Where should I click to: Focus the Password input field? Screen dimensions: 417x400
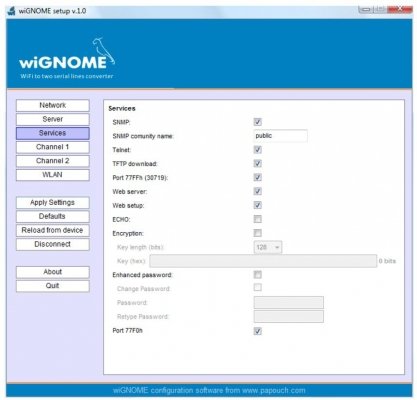pyautogui.click(x=289, y=303)
